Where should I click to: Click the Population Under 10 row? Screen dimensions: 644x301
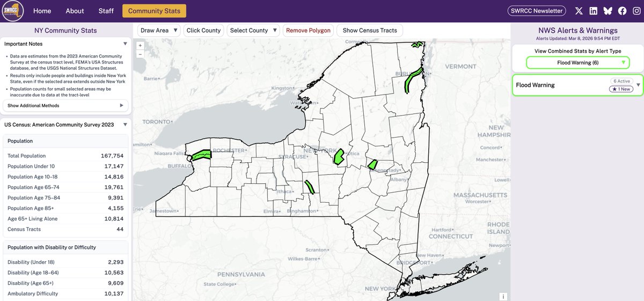pyautogui.click(x=65, y=167)
